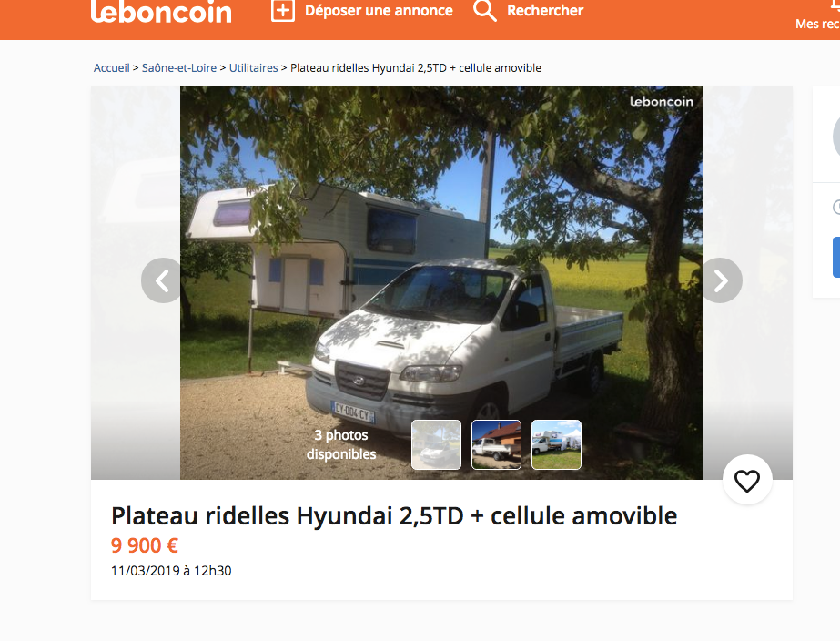Click the magnifying glass search icon
Screen dimensions: 840x641
tap(485, 10)
